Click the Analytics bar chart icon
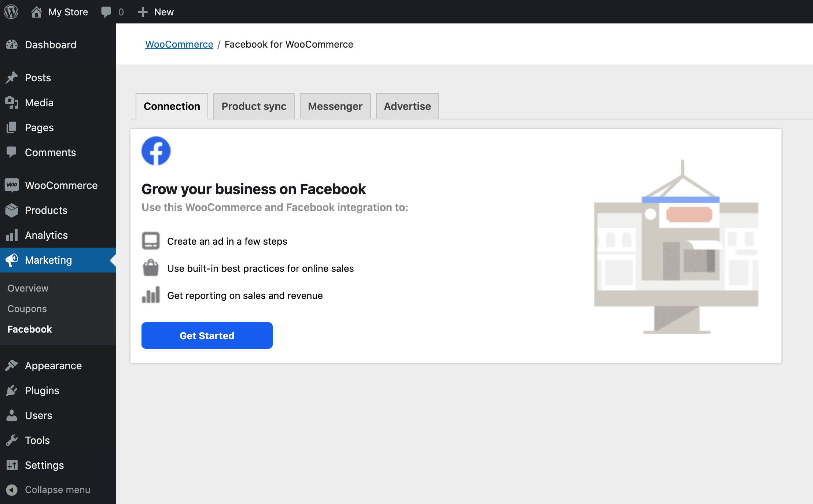Screen dimensions: 813x504 pos(12,235)
